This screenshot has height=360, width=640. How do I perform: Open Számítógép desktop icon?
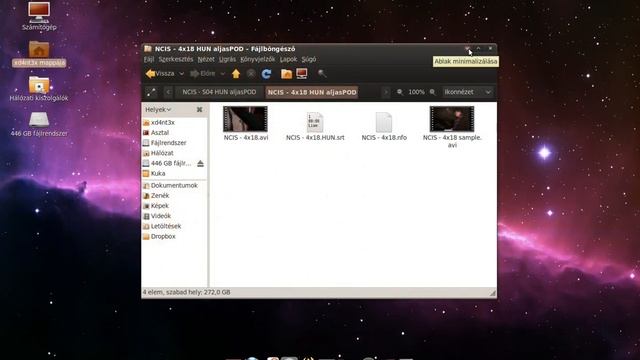(x=39, y=16)
